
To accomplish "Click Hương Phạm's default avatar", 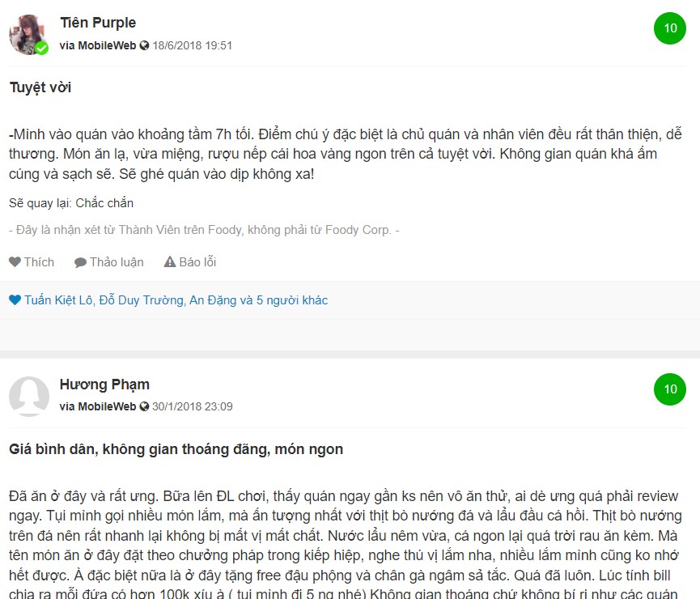I will [29, 396].
